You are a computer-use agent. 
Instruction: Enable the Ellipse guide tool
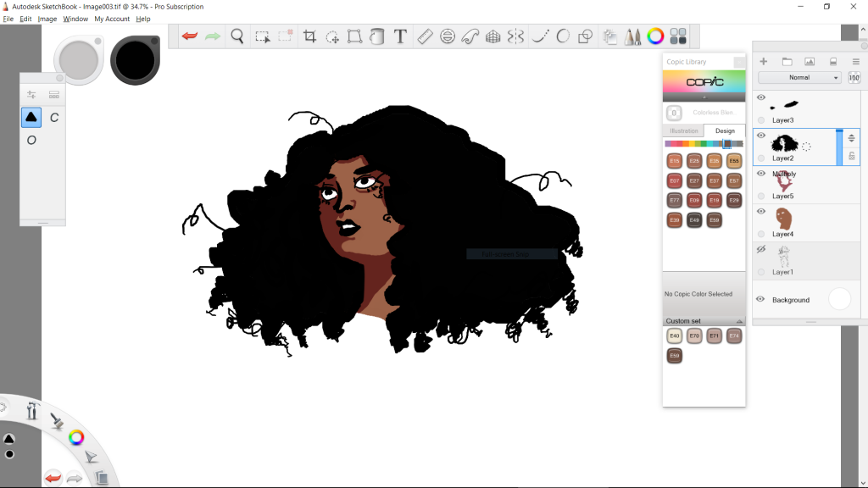pos(448,37)
